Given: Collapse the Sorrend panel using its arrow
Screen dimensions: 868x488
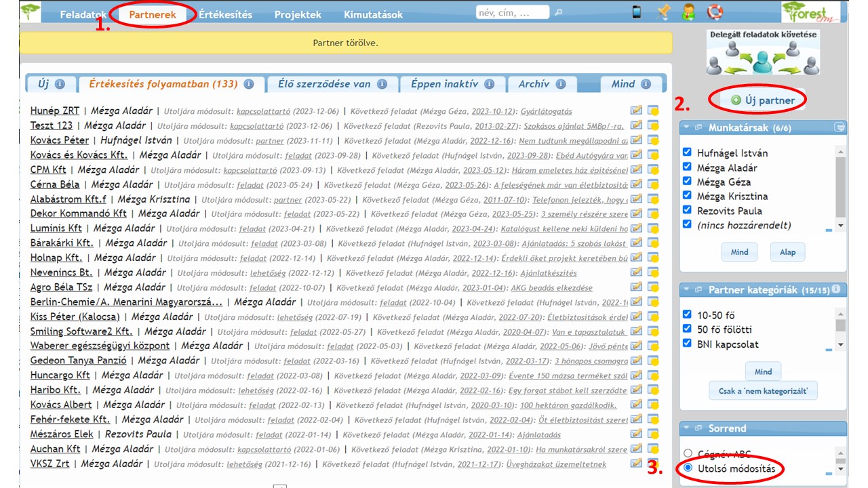Looking at the screenshot, I should [x=686, y=428].
